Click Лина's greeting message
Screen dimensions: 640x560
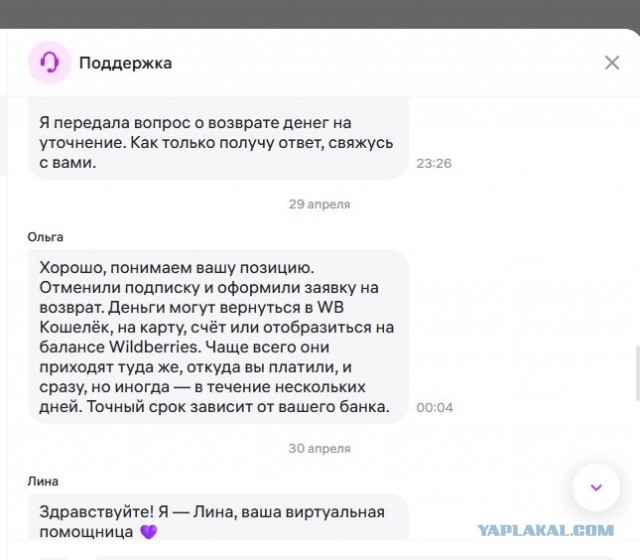218,517
